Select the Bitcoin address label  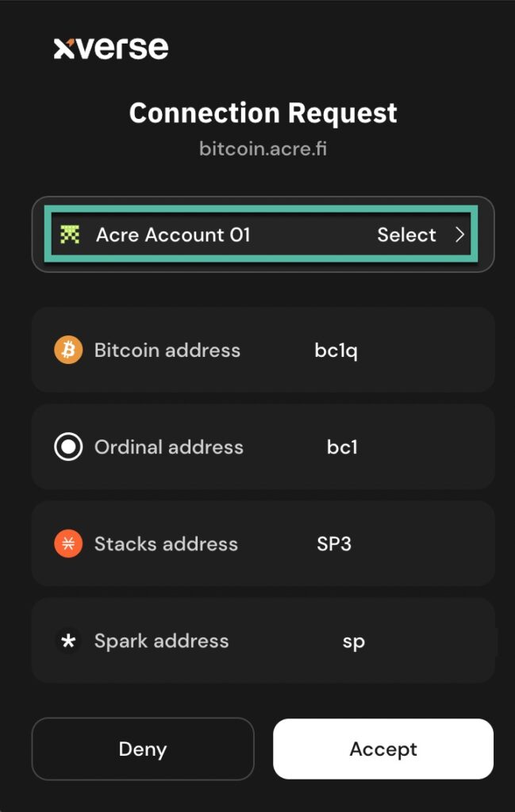point(167,350)
